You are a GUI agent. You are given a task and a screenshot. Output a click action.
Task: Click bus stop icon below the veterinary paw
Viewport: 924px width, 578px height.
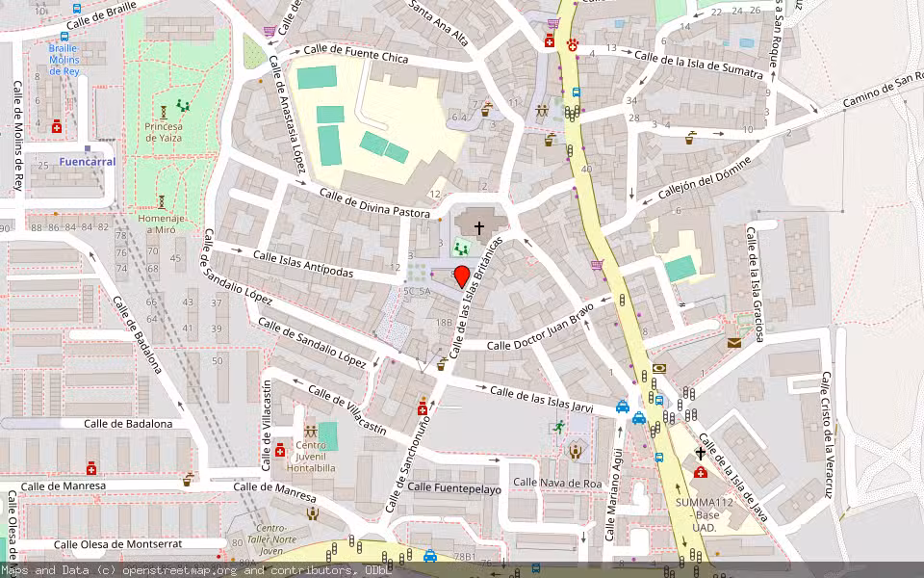coord(576,92)
